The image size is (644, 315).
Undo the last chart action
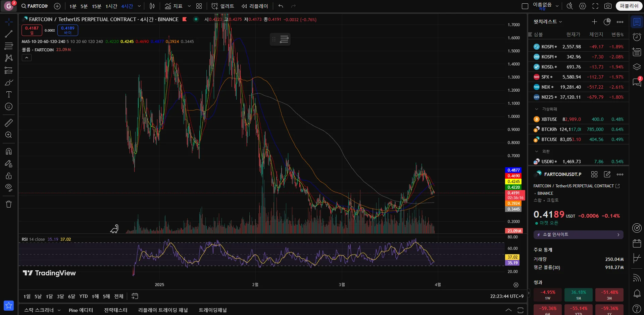click(x=281, y=6)
